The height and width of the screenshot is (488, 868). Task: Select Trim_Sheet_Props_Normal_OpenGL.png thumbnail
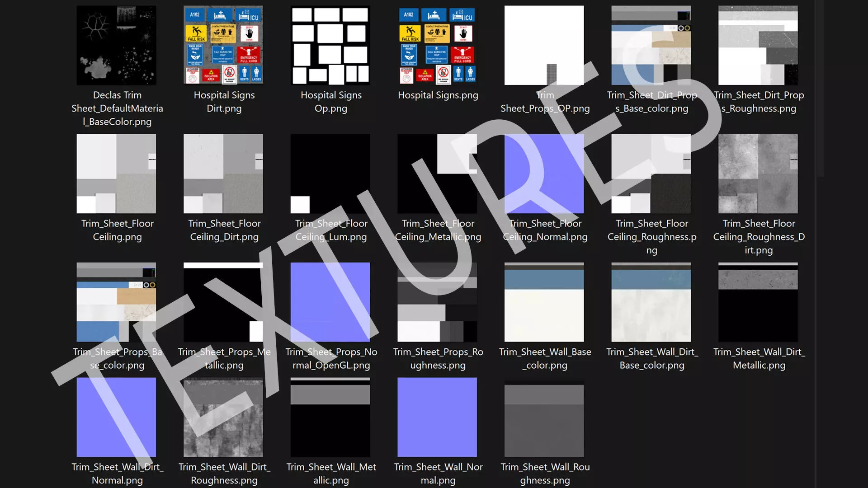[330, 302]
